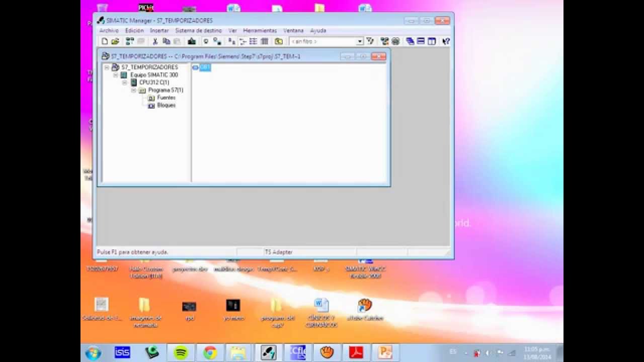Open Spotify from the taskbar
644x362 pixels.
(x=181, y=353)
